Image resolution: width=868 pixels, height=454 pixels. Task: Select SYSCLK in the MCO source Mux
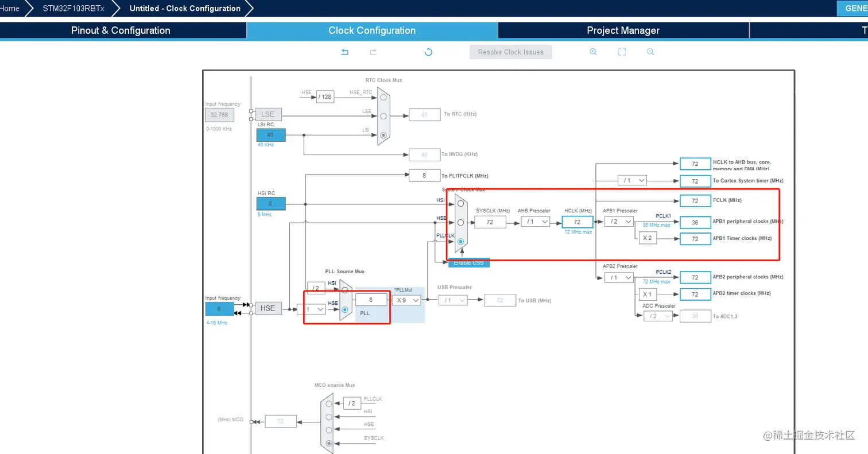(329, 443)
